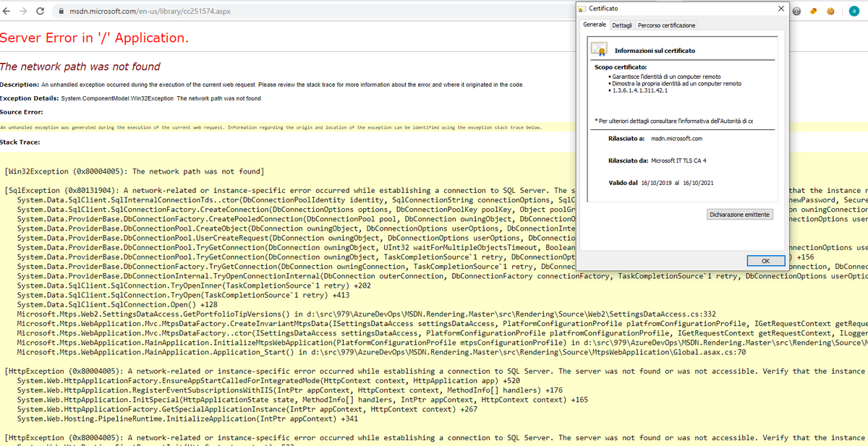Screen dimensions: 868x446
Task: Click 'Scopo certificato:' heading in dialog
Action: [620, 67]
